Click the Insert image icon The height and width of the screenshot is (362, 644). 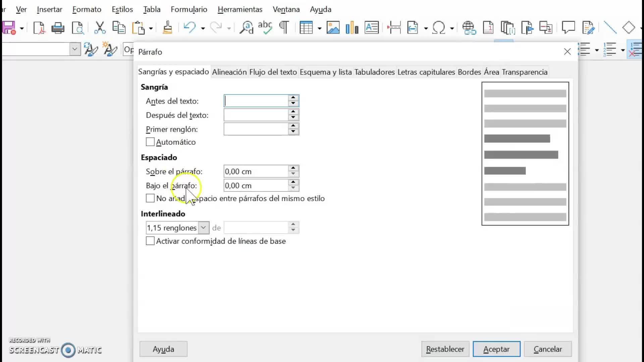tap(333, 28)
